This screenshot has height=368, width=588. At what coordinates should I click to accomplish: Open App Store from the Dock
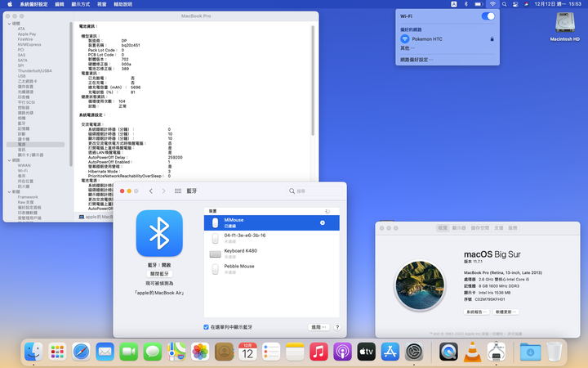click(390, 352)
